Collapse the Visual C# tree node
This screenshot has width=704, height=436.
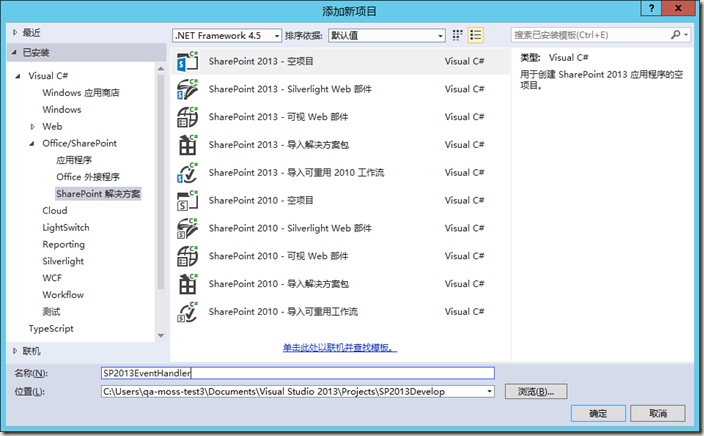point(18,76)
